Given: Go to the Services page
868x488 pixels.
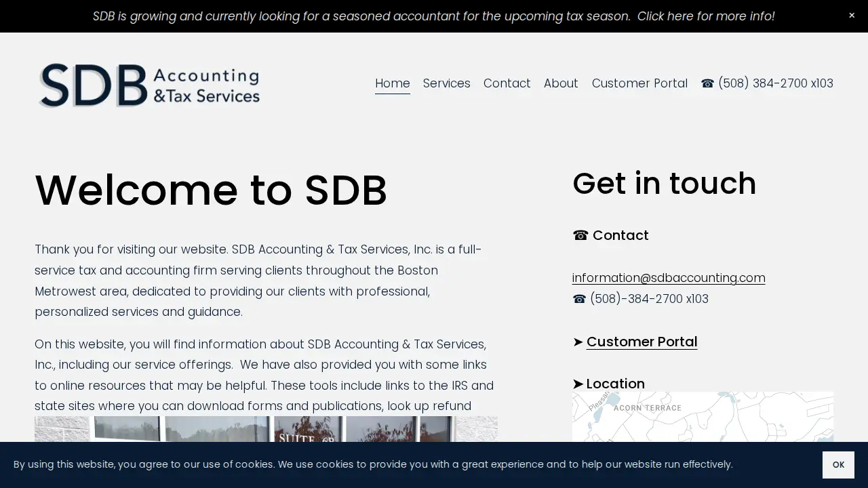Looking at the screenshot, I should (x=446, y=83).
